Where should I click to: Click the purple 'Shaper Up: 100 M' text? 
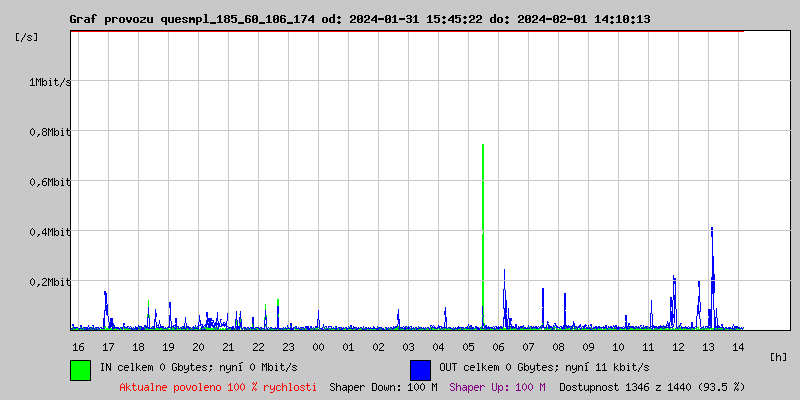coord(497,386)
